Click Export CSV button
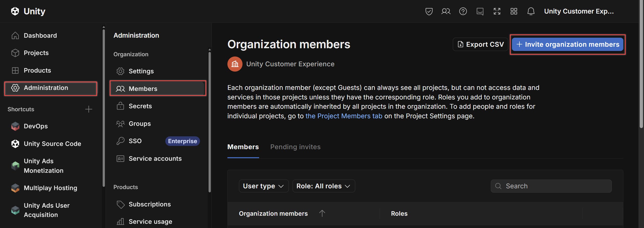Screen dimensions: 644x228 (480, 44)
